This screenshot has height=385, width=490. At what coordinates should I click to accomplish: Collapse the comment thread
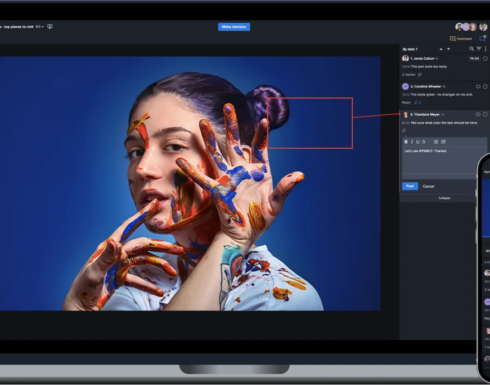click(444, 198)
